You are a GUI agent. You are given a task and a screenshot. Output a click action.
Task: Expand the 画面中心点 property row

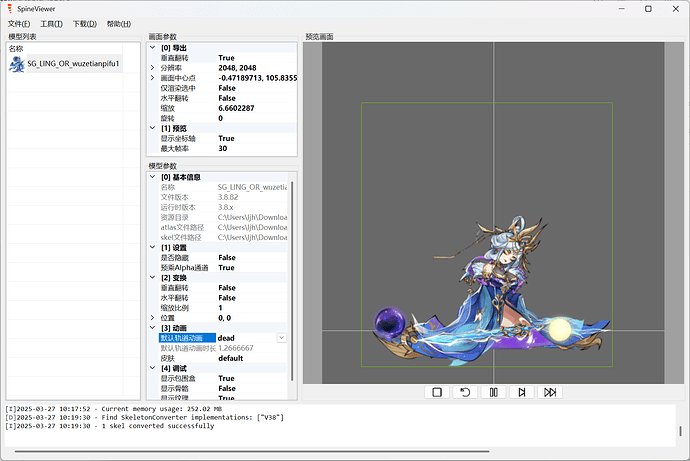point(153,78)
